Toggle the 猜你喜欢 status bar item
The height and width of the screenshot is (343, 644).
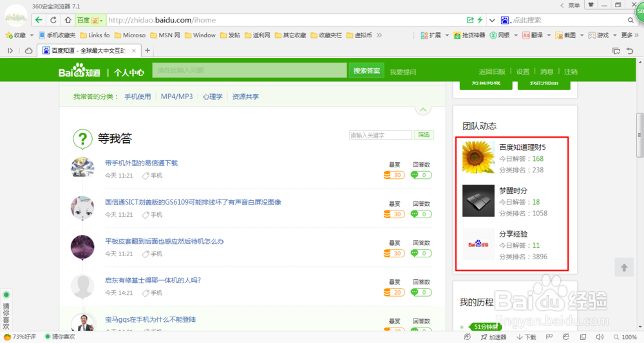pyautogui.click(x=59, y=337)
